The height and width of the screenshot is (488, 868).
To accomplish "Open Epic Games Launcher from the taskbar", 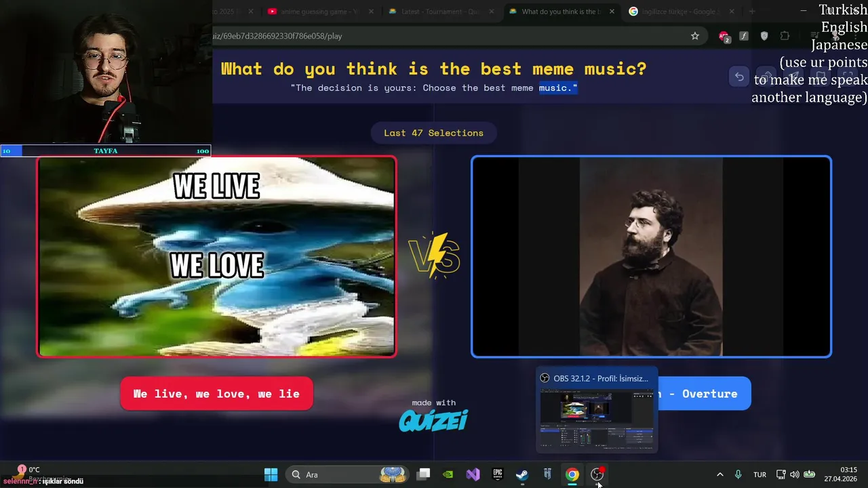I will (x=498, y=474).
